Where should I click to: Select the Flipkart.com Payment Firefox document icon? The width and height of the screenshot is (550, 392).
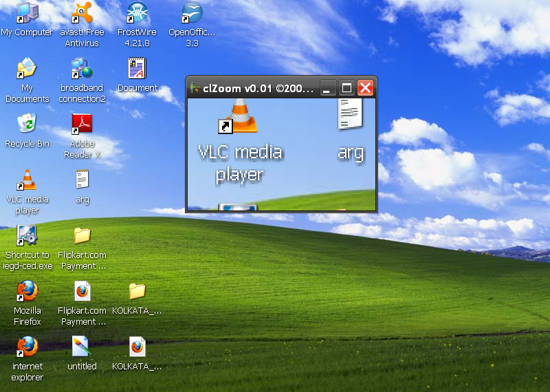click(82, 291)
